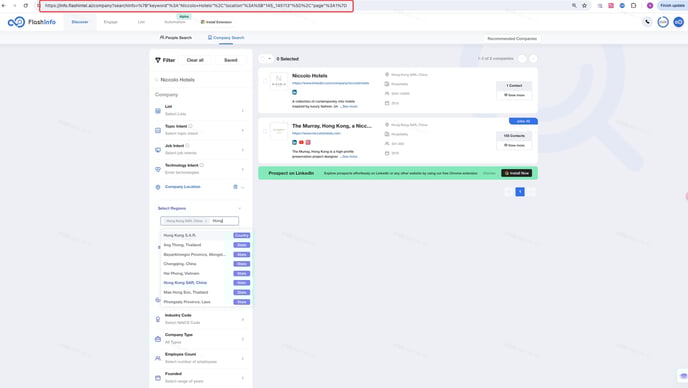688x388 pixels.
Task: Click the Job Intent info icon
Action: [187, 145]
